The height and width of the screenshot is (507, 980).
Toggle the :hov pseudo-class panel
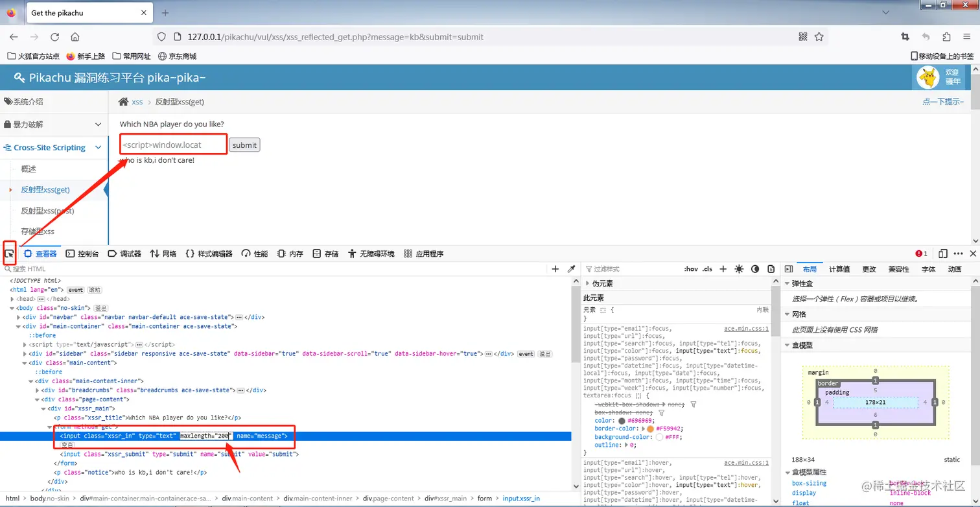[691, 269]
